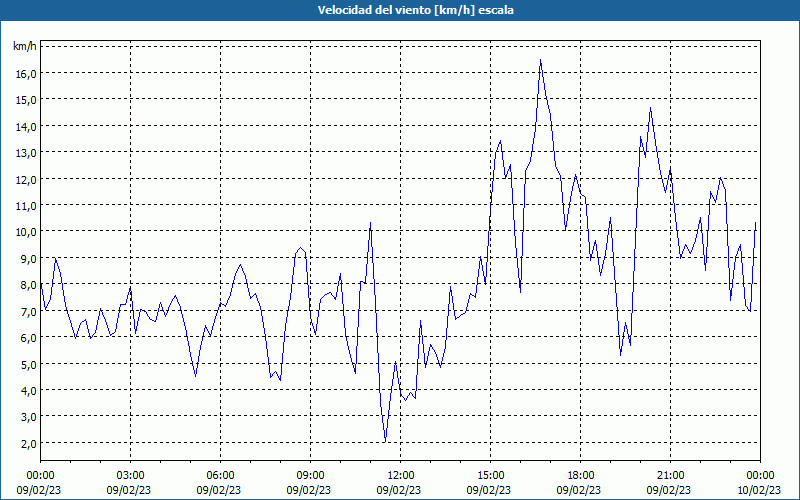The width and height of the screenshot is (800, 500).
Task: Click the 14,0 y-axis label
Action: pyautogui.click(x=26, y=127)
